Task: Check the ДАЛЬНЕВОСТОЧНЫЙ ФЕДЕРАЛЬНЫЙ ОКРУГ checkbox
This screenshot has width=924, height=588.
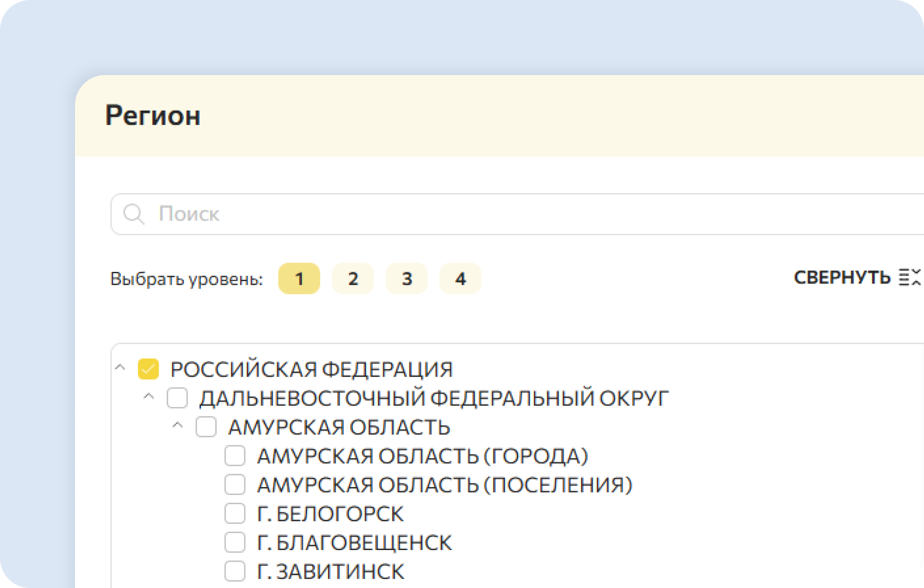Action: [178, 398]
